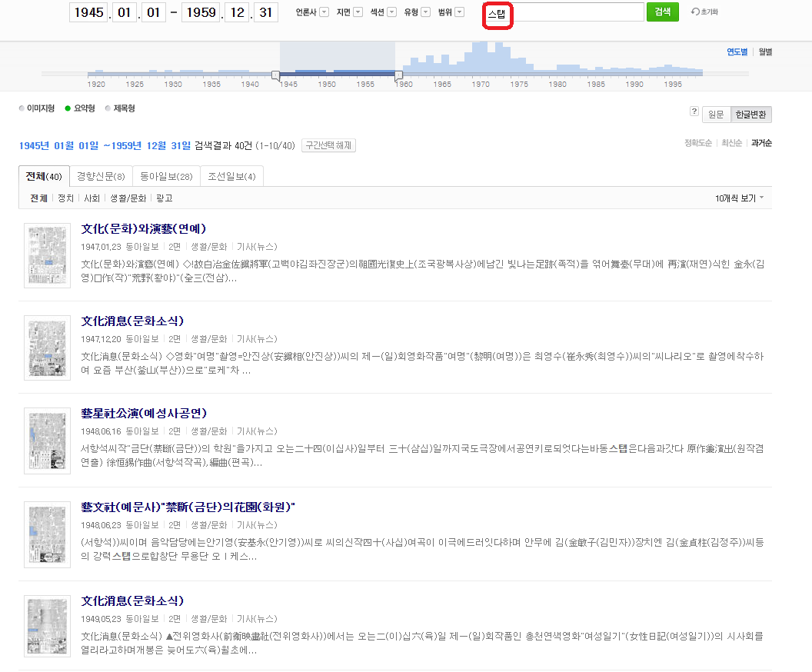812x672 pixels.
Task: Click the end day field 31
Action: tap(265, 12)
